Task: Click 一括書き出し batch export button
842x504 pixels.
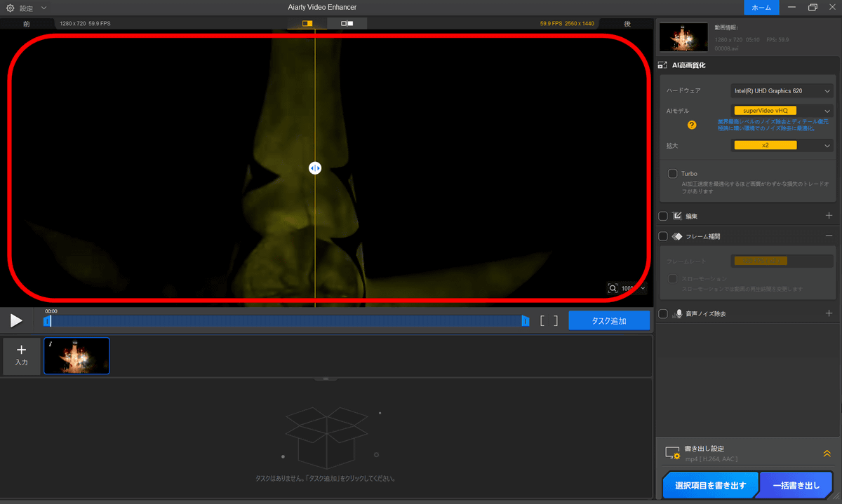Action: pos(796,484)
